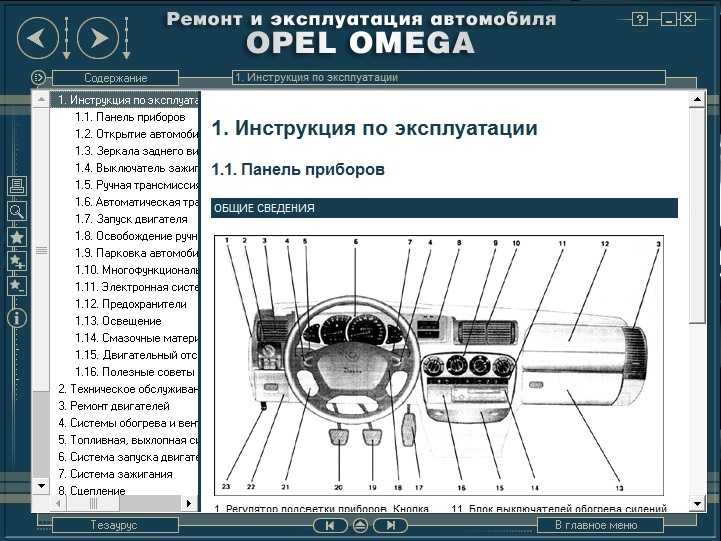This screenshot has height=541, width=721.
Task: Jump to next section button at bottom
Action: (390, 525)
